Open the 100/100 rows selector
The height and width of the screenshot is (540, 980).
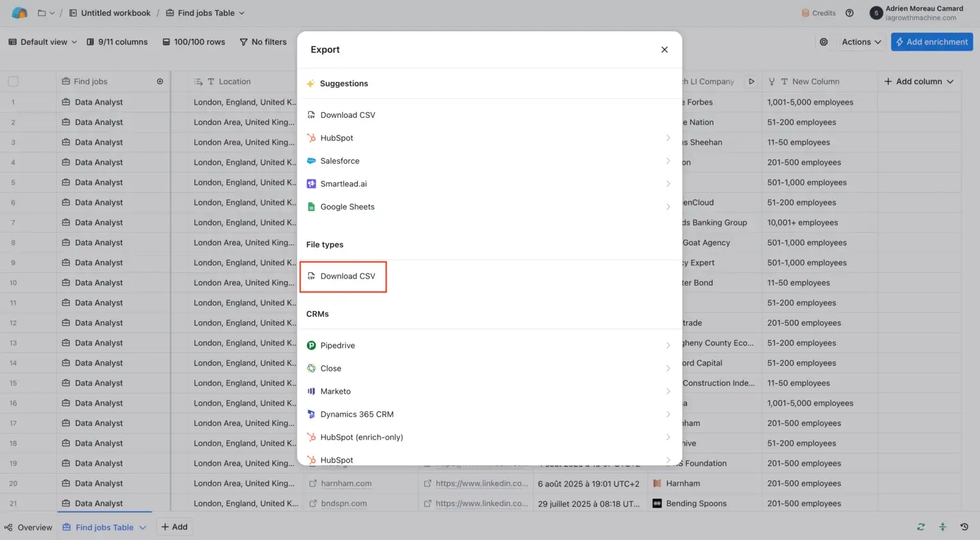(193, 42)
